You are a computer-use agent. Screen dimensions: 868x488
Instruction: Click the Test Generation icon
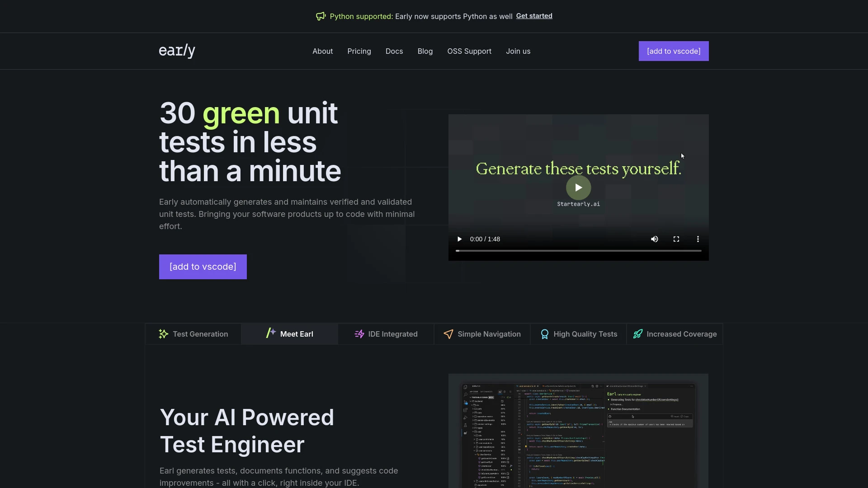click(x=163, y=333)
